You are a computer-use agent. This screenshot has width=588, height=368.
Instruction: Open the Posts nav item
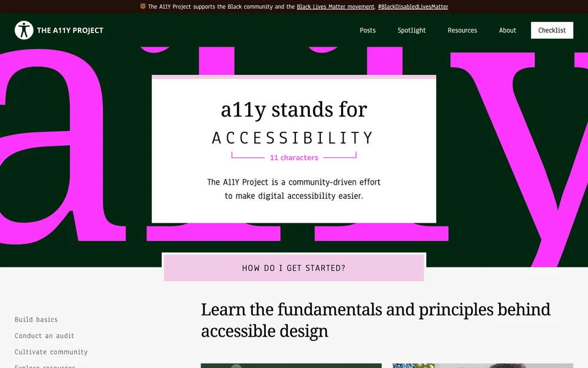367,31
